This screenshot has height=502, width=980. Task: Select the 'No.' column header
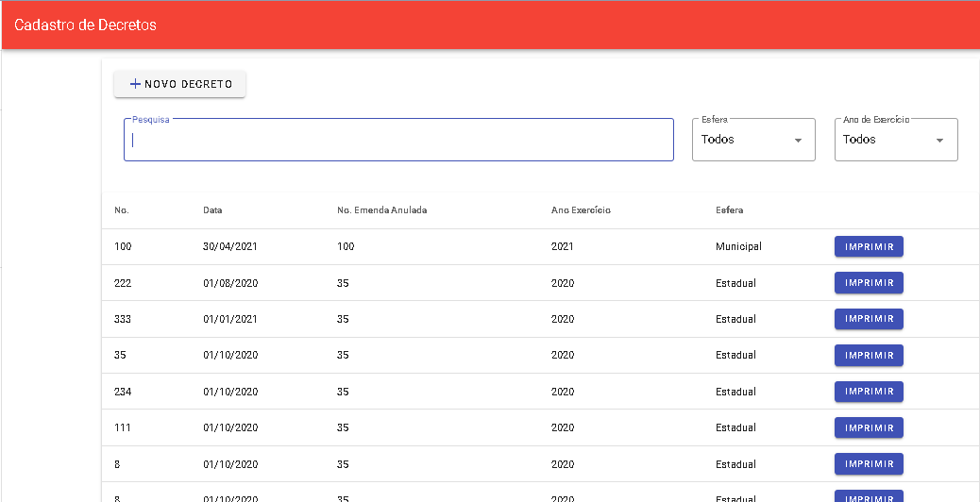(122, 210)
